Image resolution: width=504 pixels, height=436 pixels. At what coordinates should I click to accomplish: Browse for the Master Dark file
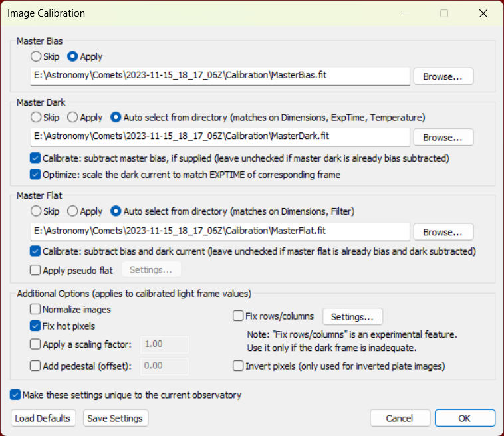[443, 137]
